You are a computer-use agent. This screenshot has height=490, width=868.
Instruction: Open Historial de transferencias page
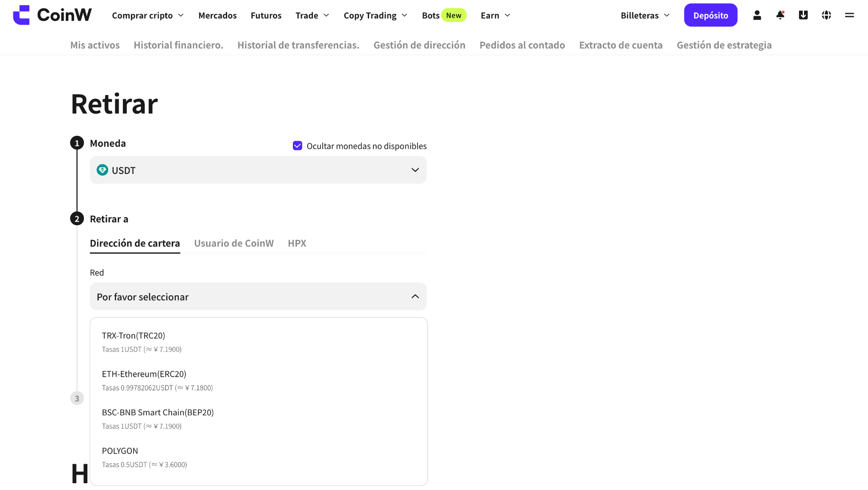298,45
